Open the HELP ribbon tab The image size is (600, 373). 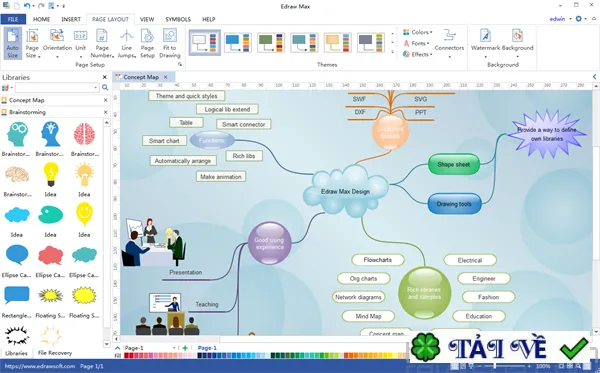[209, 19]
